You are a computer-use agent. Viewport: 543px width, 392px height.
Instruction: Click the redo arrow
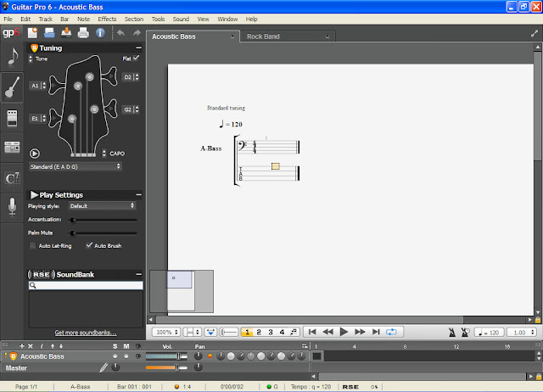coord(137,33)
